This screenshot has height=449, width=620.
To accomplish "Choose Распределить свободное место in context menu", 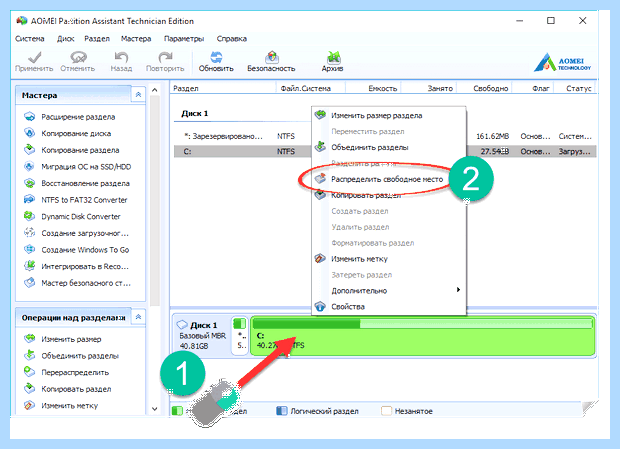I will pyautogui.click(x=389, y=179).
